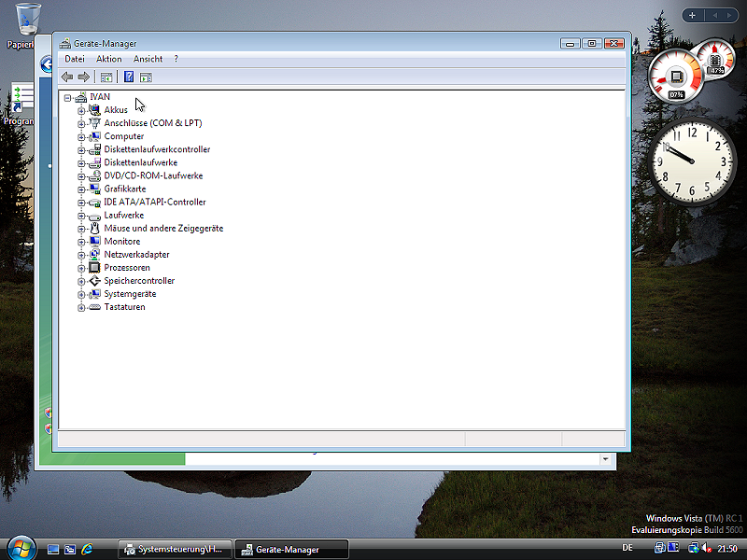Open the Windows Start menu orb

[19, 547]
